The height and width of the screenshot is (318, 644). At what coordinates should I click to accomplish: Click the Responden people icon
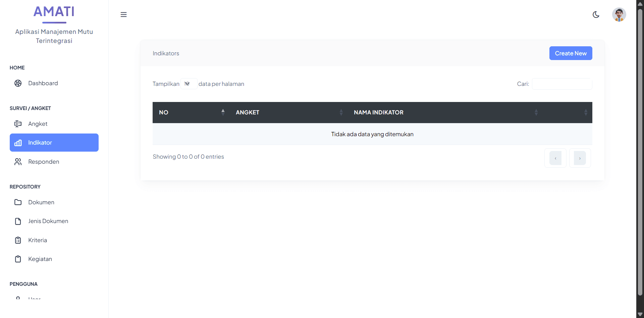pos(18,162)
